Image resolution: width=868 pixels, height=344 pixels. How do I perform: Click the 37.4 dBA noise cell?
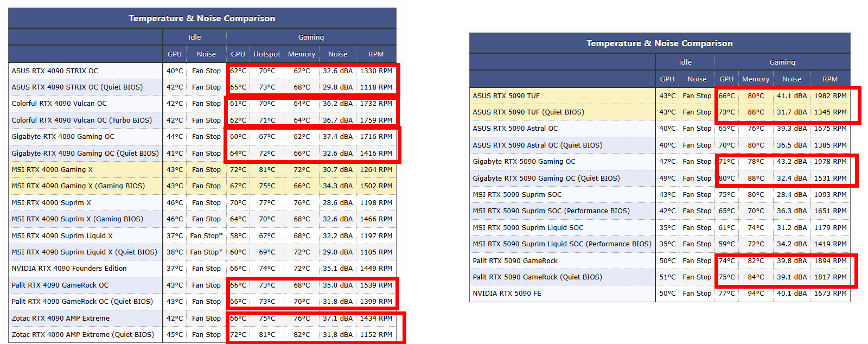[x=337, y=136]
